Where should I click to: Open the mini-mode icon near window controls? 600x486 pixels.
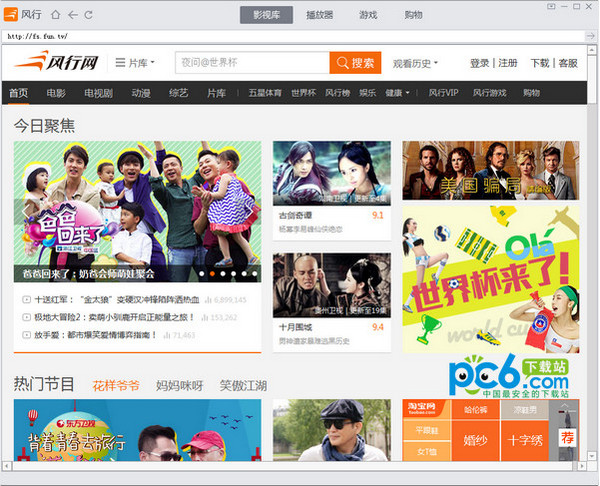pos(551,6)
